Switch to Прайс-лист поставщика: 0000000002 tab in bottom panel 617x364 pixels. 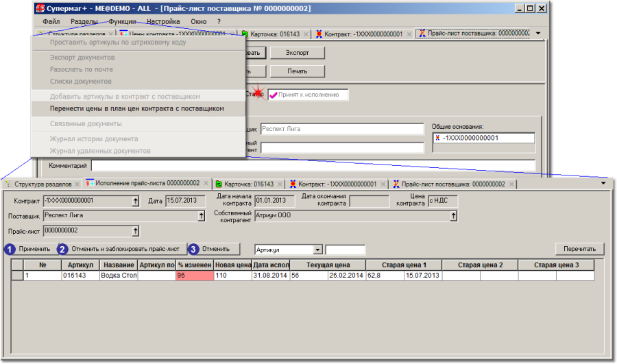pos(453,184)
